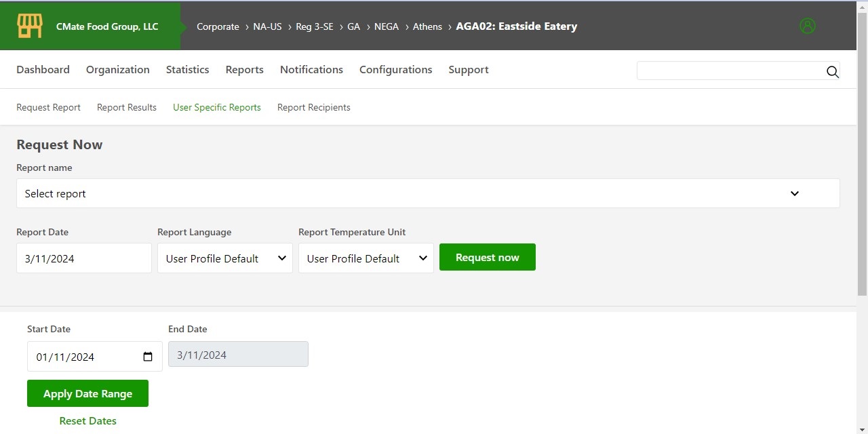The width and height of the screenshot is (868, 434).
Task: Go to the Dashboard menu item
Action: pos(43,70)
